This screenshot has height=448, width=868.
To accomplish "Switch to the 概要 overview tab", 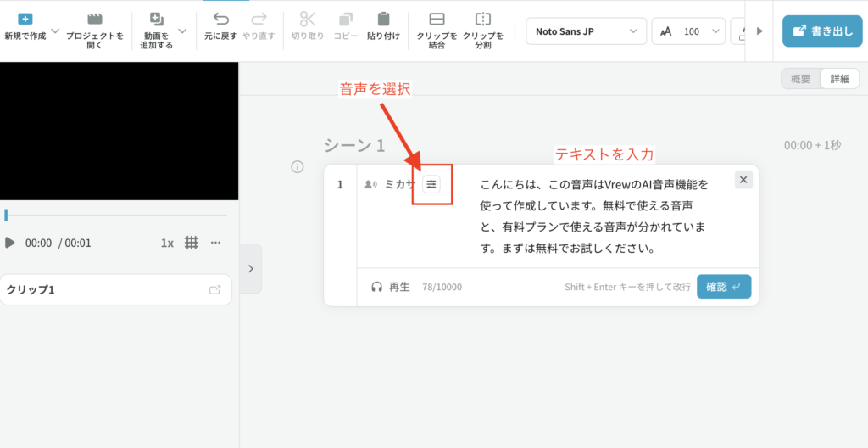I will coord(800,79).
